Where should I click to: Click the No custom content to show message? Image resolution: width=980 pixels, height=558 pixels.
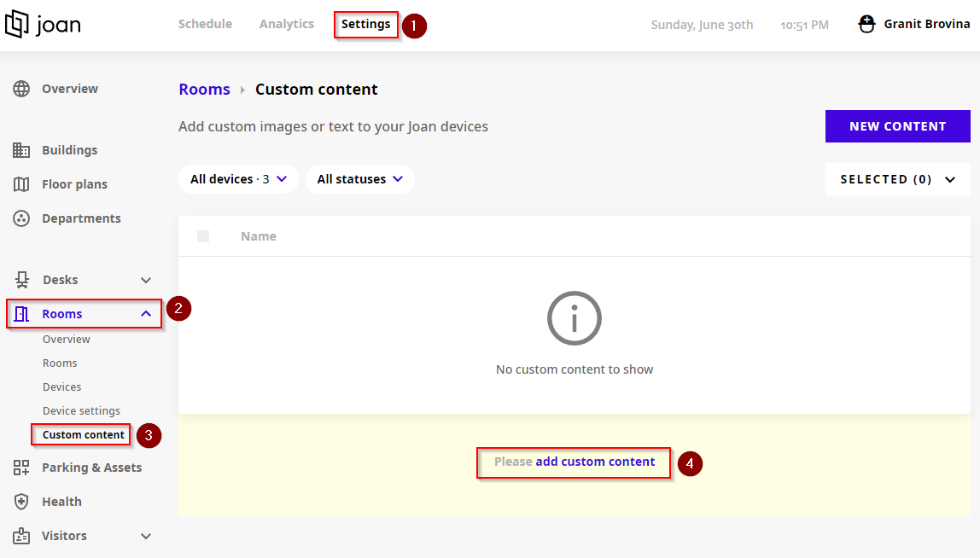[575, 369]
